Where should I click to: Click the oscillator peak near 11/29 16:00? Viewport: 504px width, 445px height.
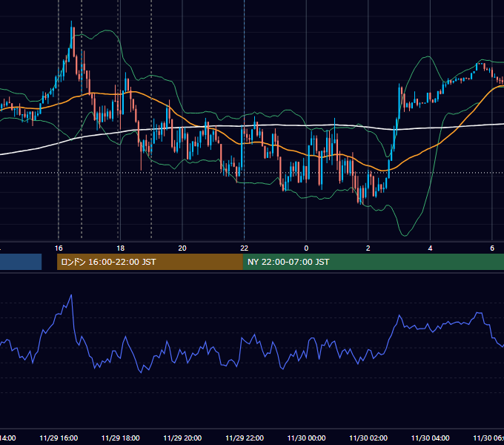(x=71, y=295)
